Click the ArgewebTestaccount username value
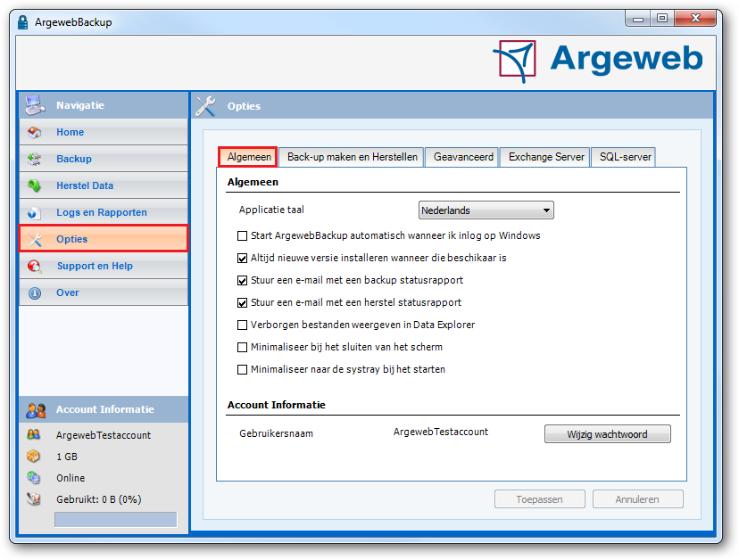 pyautogui.click(x=441, y=432)
